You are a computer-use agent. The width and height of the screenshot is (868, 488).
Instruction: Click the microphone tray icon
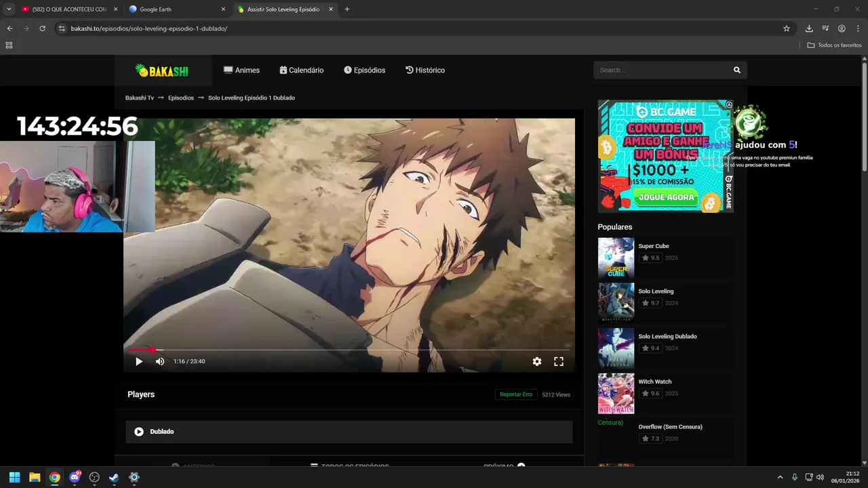795,477
